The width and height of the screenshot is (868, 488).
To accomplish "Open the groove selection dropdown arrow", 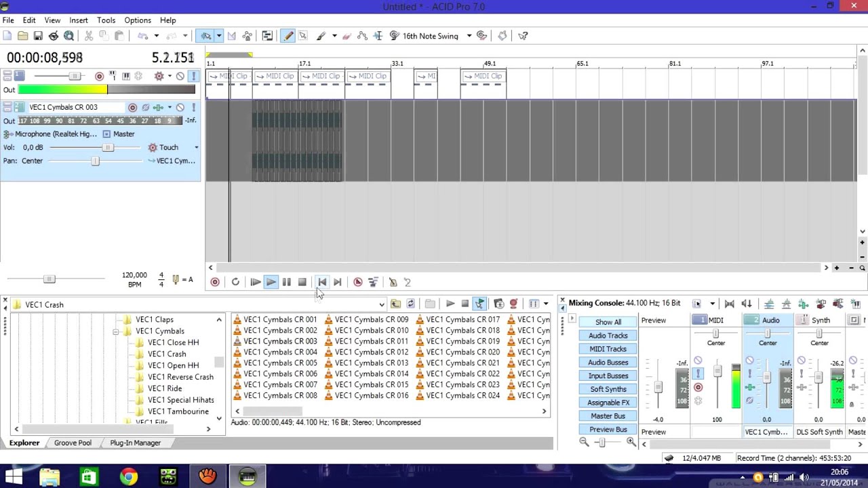I will (469, 36).
